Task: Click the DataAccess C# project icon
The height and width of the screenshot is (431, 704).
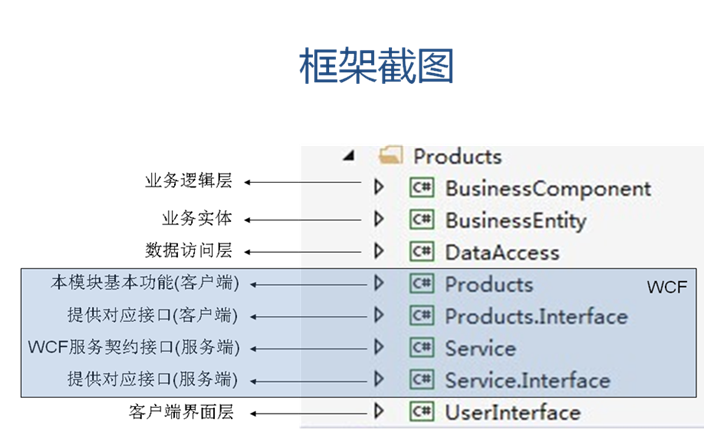Action: pos(422,251)
